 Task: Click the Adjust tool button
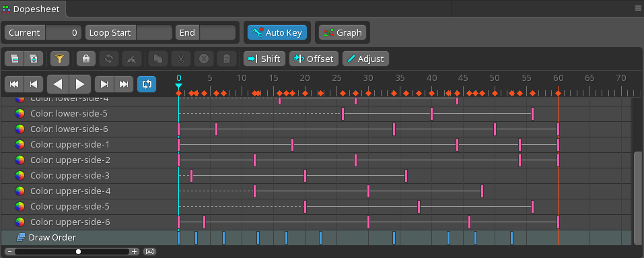365,59
